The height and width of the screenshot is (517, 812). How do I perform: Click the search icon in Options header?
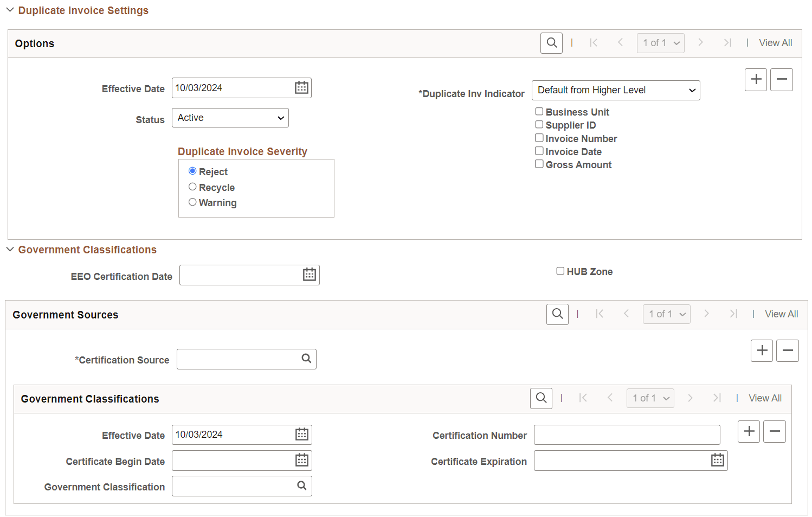(x=551, y=43)
